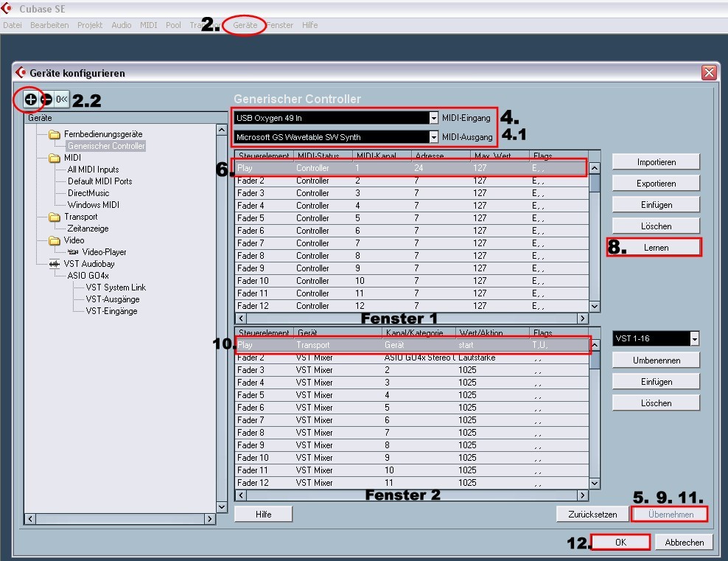The width and height of the screenshot is (728, 561).
Task: Open the MIDI menu in the menu bar
Action: pos(149,25)
